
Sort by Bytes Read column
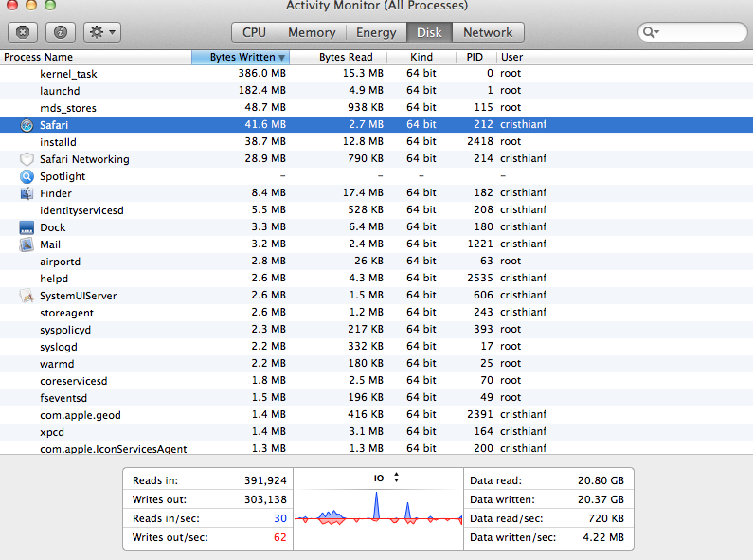click(x=338, y=57)
